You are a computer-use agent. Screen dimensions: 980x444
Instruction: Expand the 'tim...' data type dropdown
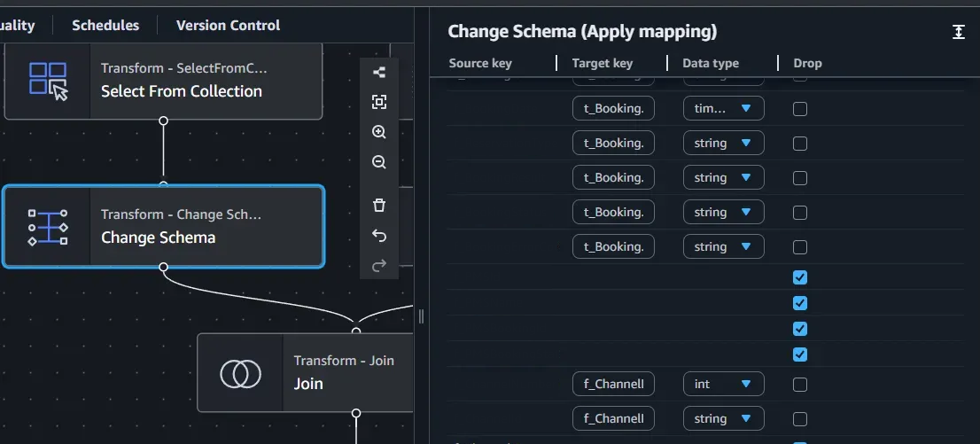point(723,108)
